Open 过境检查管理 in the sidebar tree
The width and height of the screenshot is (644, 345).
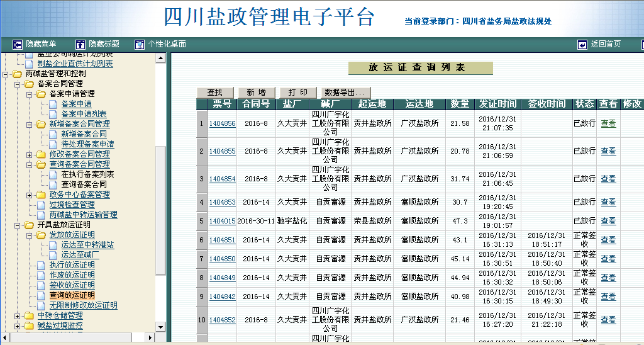point(72,205)
